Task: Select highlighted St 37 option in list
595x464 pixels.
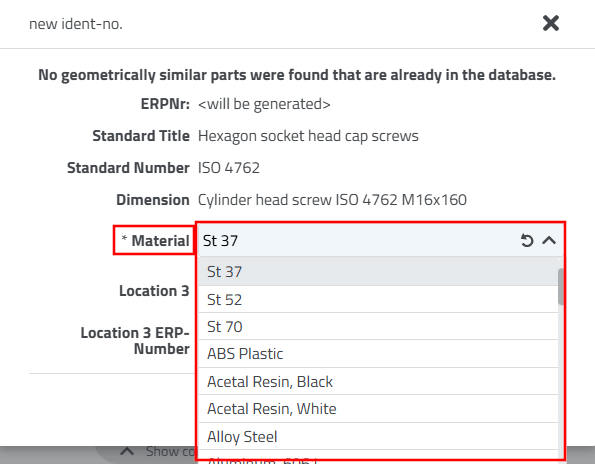Action: click(378, 272)
